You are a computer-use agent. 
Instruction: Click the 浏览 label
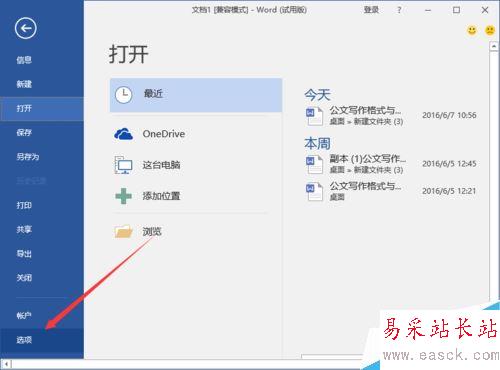(152, 231)
